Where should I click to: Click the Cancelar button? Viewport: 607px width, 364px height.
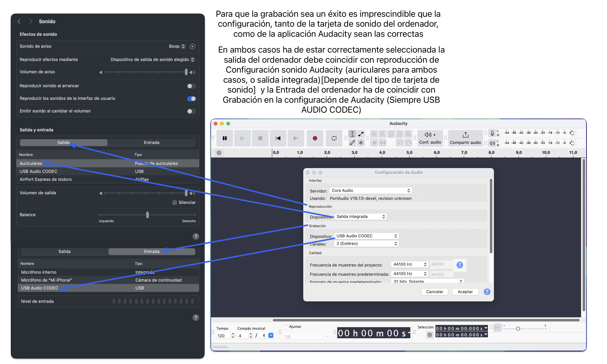pyautogui.click(x=434, y=292)
